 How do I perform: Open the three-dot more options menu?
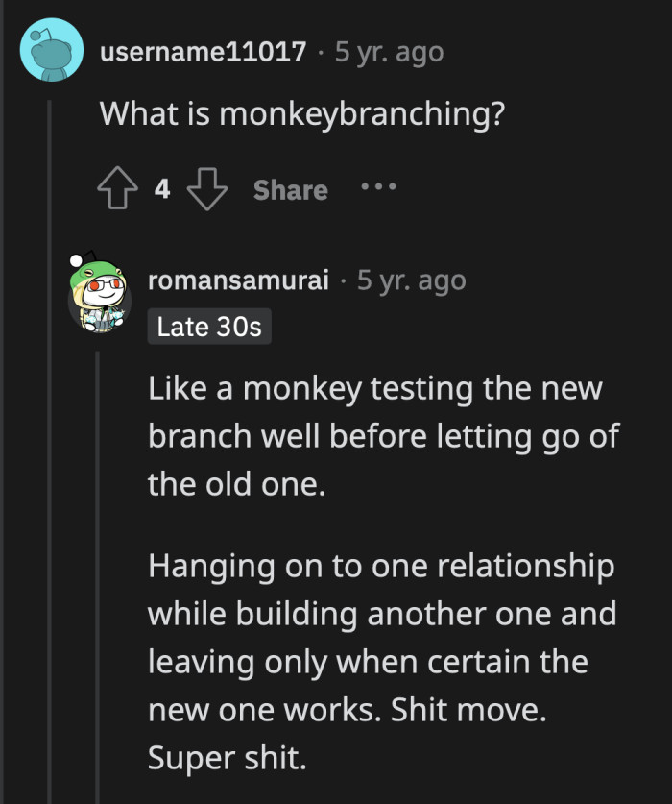[378, 188]
